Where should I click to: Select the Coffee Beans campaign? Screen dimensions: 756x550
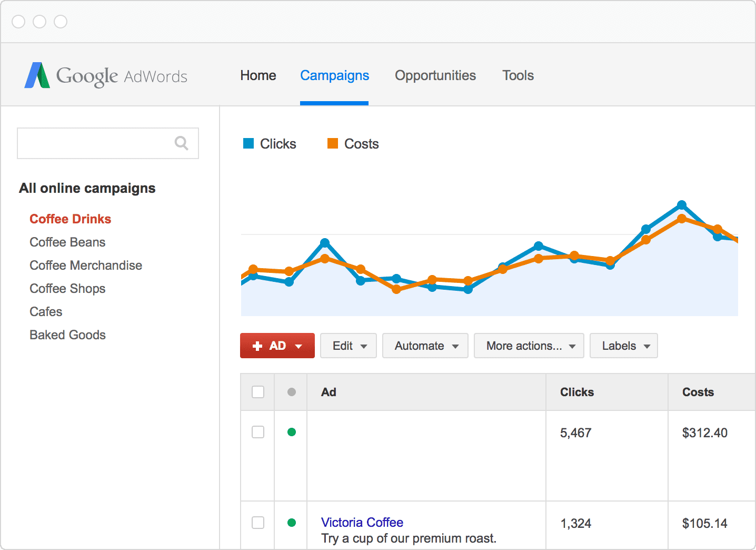[67, 242]
